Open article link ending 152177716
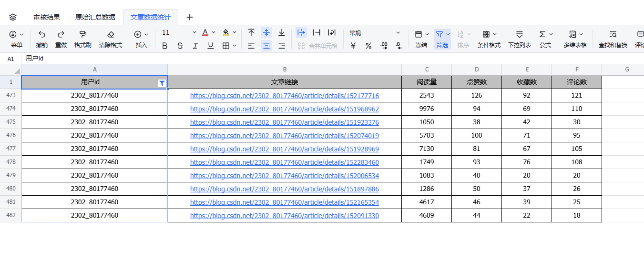Viewport: 644px width, 260px height. tap(285, 96)
